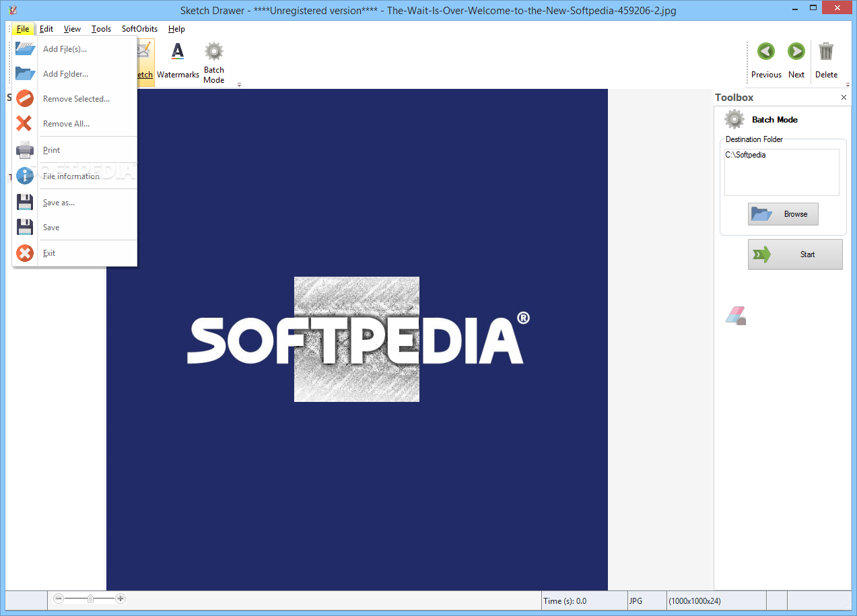Click the Start button
857x616 pixels.
795,254
